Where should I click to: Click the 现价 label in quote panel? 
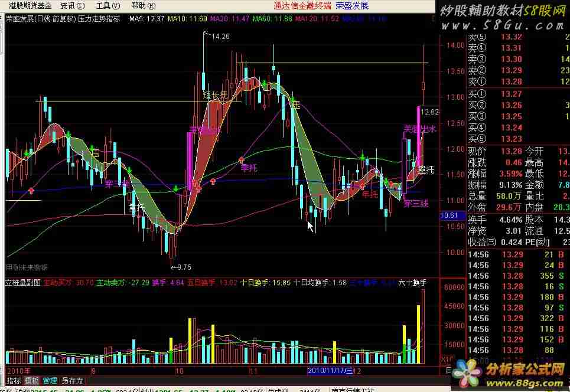(477, 151)
